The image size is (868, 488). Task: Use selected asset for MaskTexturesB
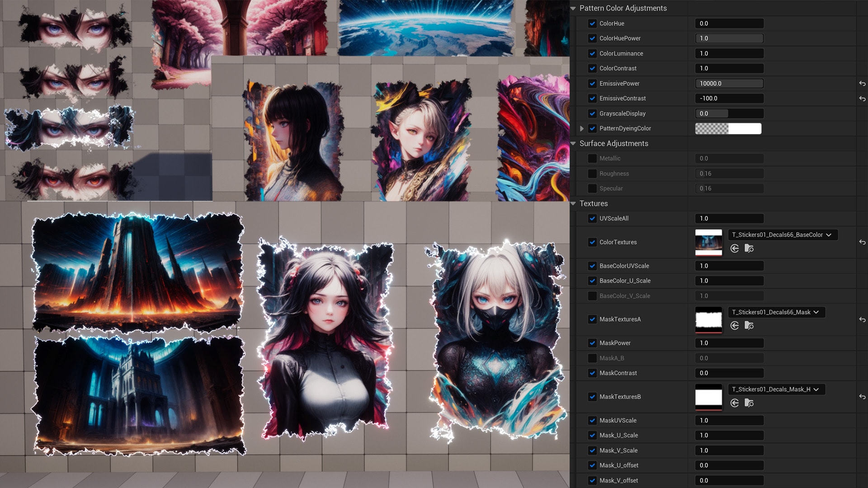coord(735,403)
